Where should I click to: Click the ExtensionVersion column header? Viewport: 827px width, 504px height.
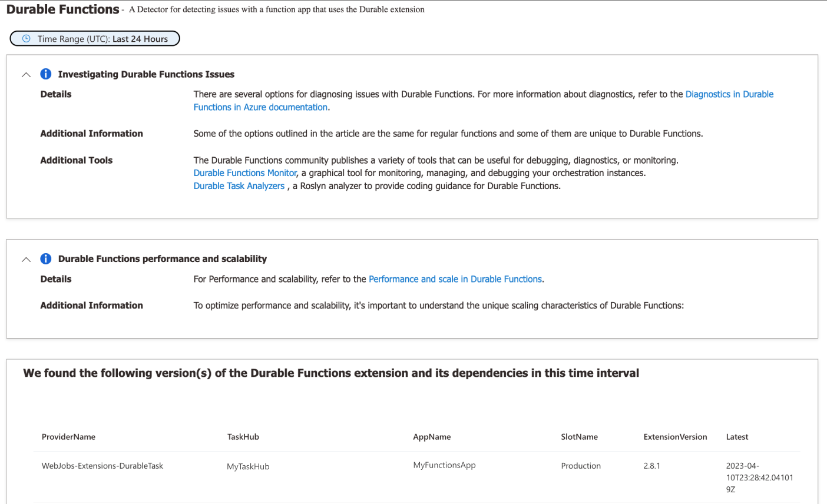(675, 437)
